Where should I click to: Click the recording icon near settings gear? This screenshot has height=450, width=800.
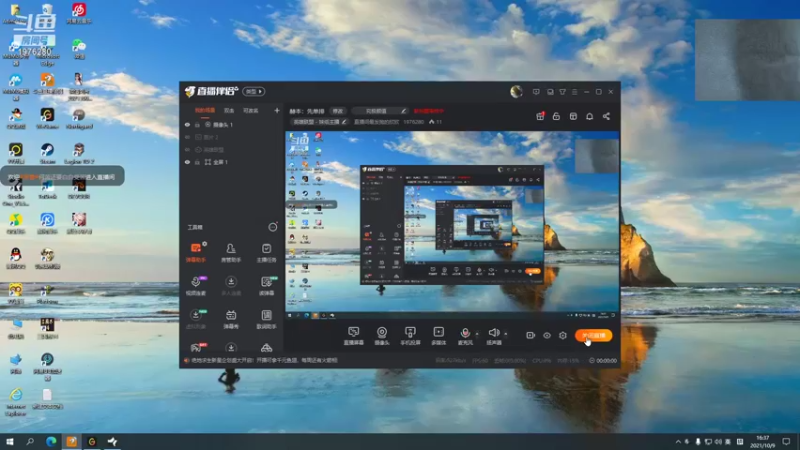coord(531,335)
